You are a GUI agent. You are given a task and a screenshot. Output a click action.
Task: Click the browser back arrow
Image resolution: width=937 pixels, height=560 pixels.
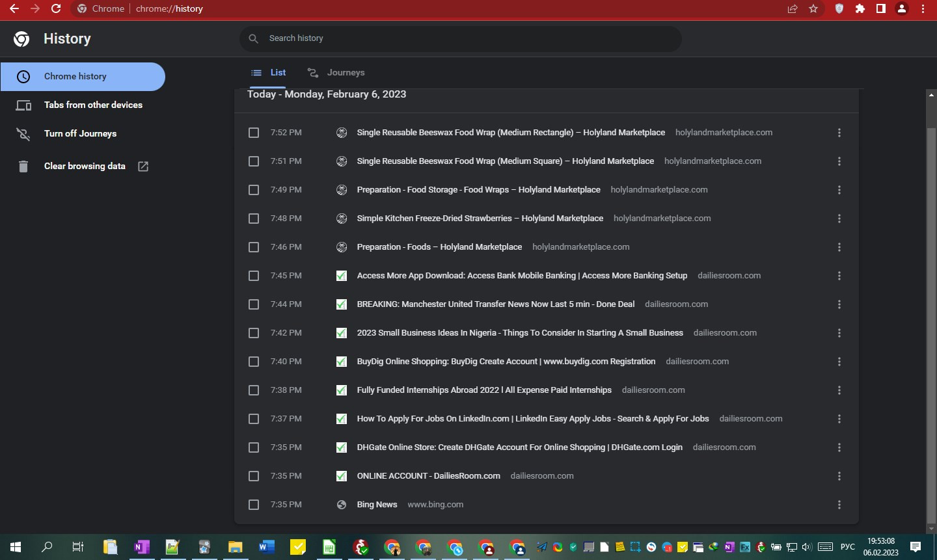point(14,8)
